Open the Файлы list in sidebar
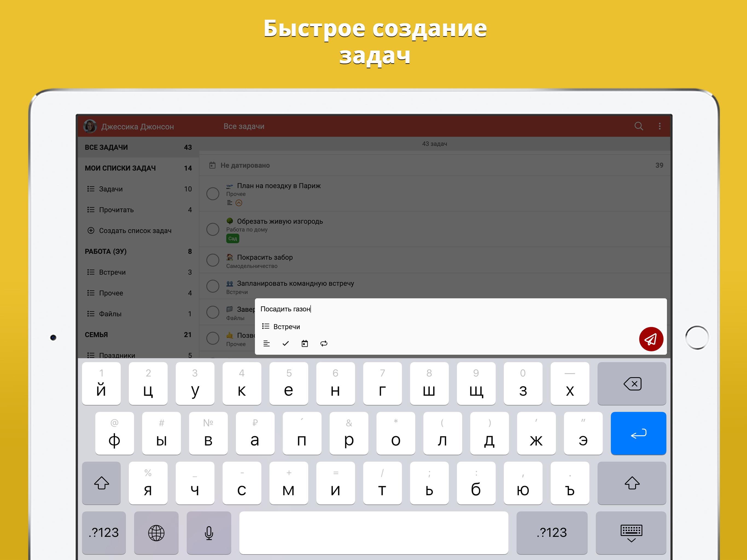747x560 pixels. 138,314
